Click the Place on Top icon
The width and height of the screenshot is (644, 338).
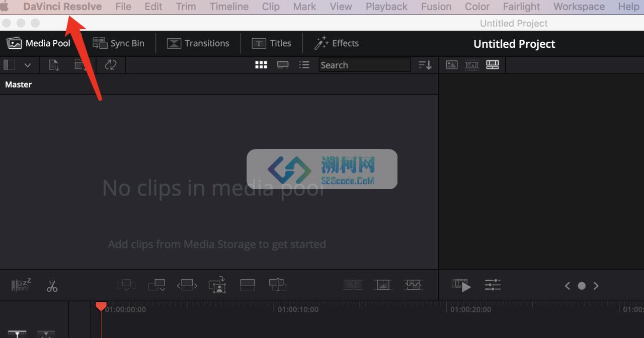tap(248, 285)
